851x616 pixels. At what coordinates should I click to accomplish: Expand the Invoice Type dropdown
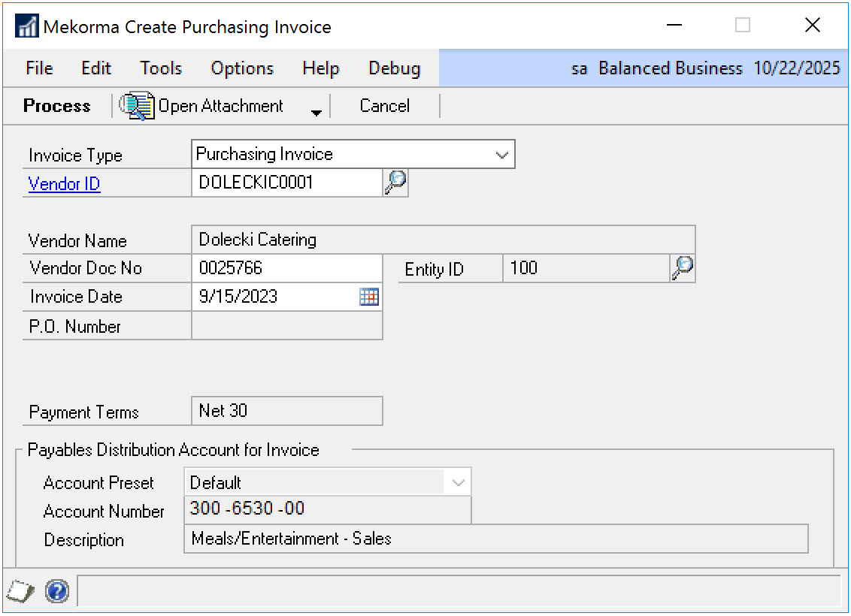point(501,155)
